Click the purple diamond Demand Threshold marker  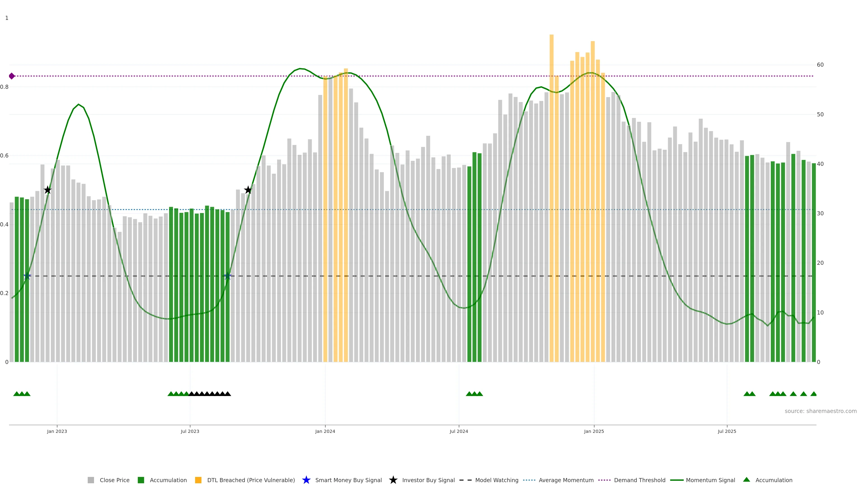pyautogui.click(x=12, y=76)
